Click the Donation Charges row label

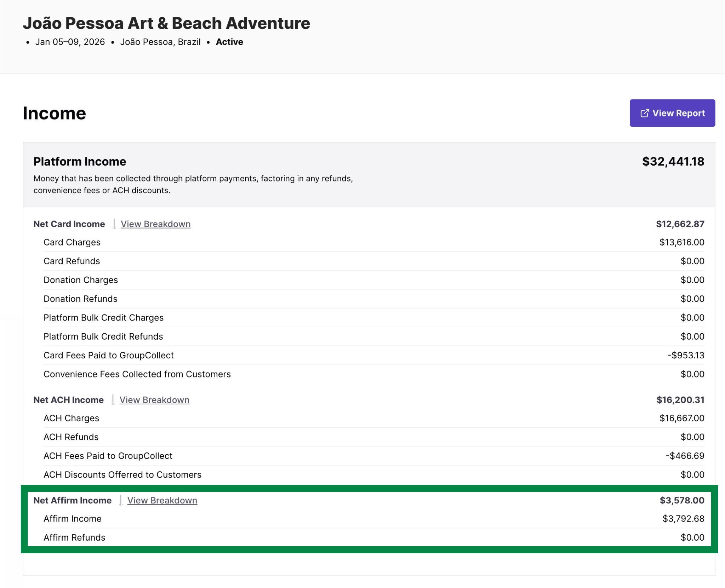[81, 280]
